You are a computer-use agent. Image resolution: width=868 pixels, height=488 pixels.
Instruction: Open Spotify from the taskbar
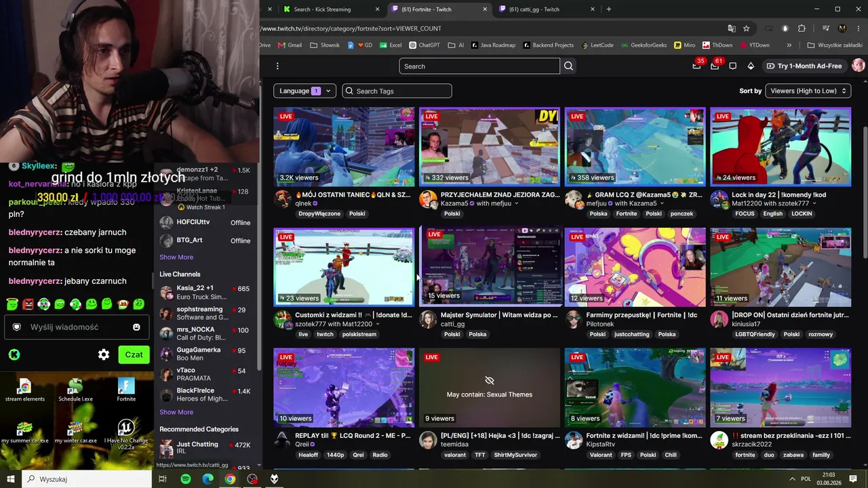(186, 479)
